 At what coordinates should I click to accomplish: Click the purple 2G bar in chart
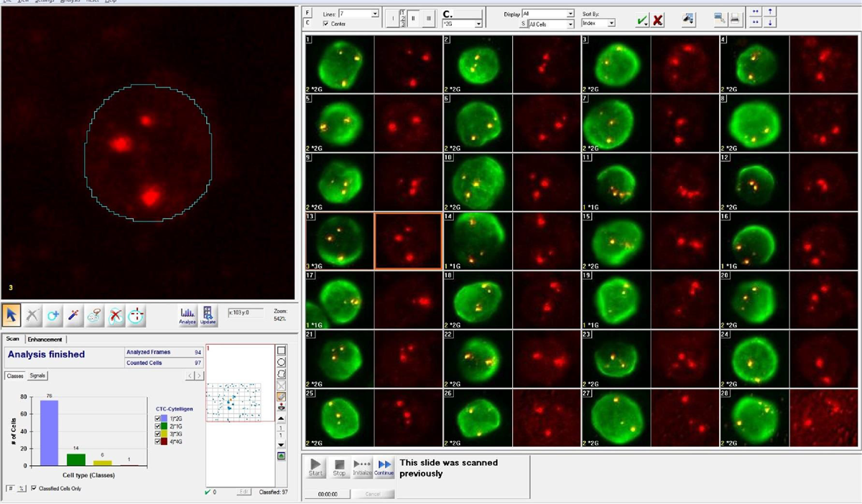[x=50, y=433]
